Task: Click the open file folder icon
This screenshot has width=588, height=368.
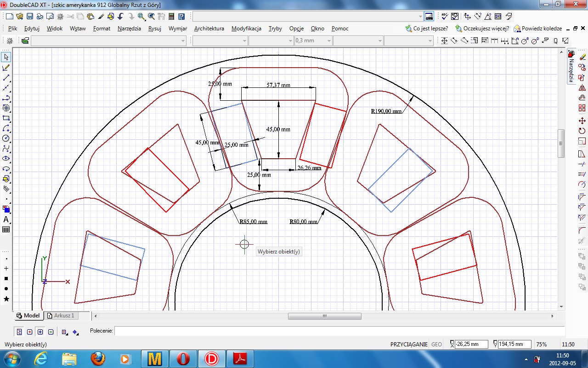Action: pyautogui.click(x=19, y=17)
